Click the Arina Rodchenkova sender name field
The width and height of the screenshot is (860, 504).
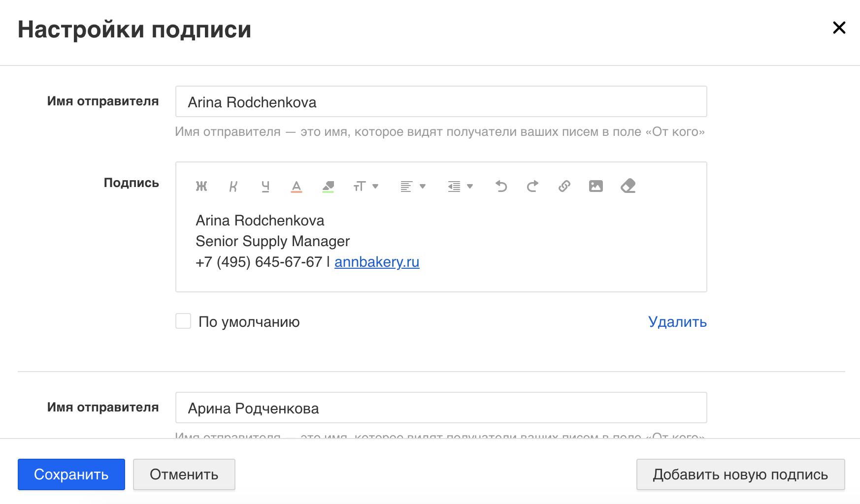441,102
